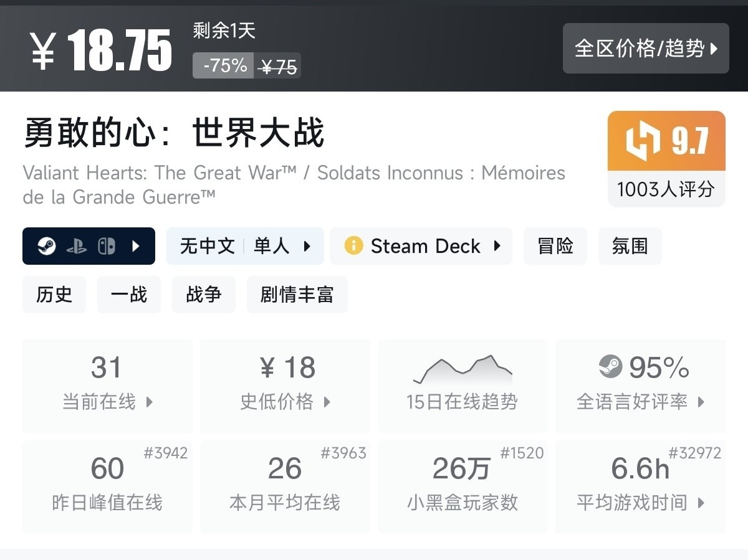Expand Steam Deck compatibility details
This screenshot has width=748, height=560.
click(x=497, y=246)
